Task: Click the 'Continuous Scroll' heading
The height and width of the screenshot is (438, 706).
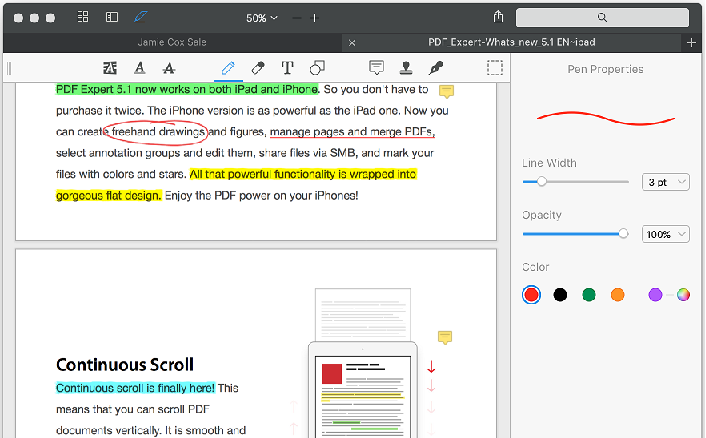Action: 125,365
